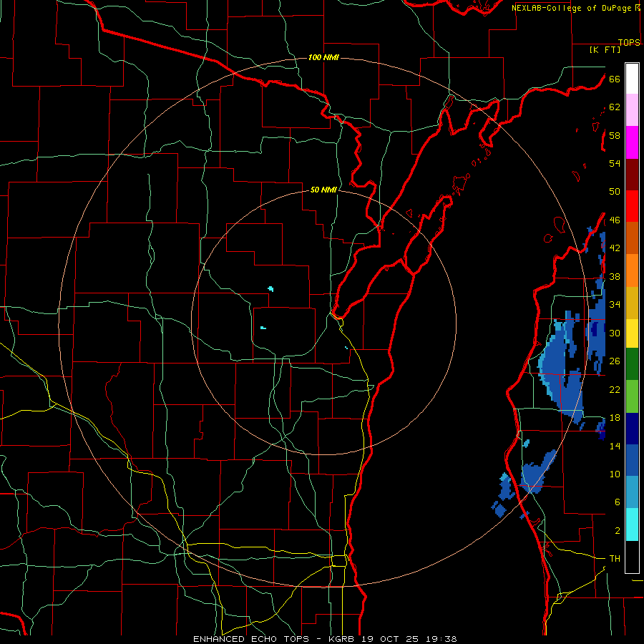Click the 66 legend value
Viewport: 644px width, 644px height.
(x=615, y=79)
